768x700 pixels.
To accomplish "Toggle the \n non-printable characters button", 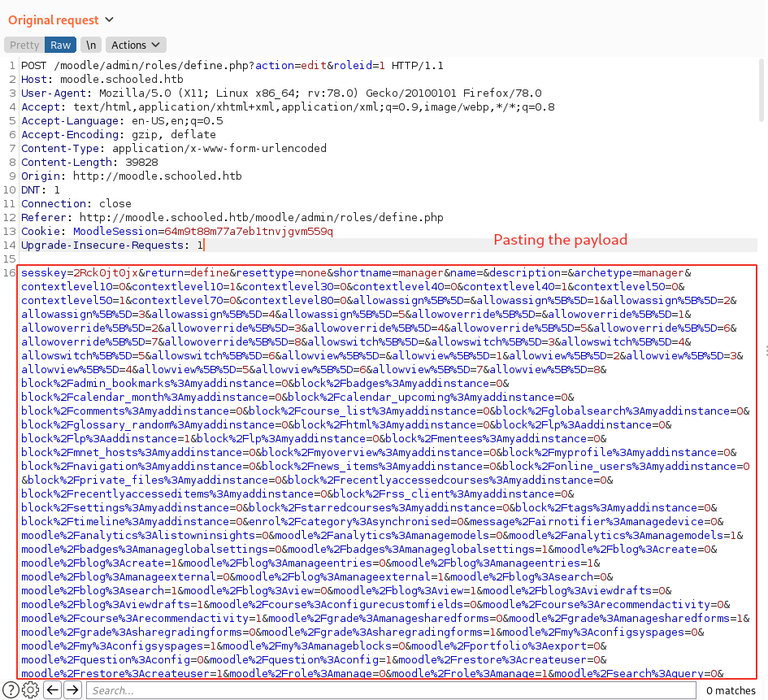I will [x=91, y=45].
